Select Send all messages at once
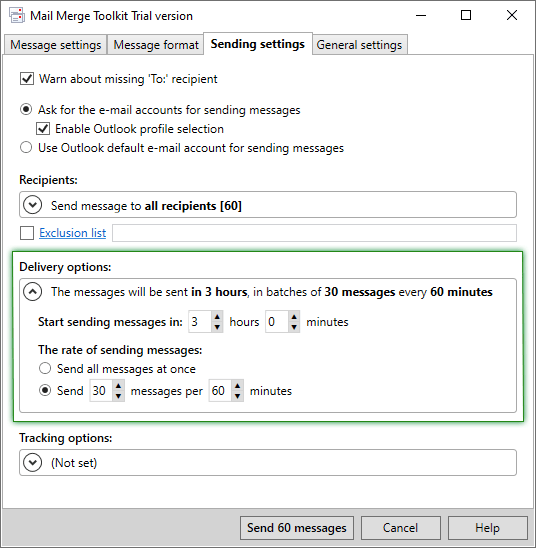Viewport: 536px width, 548px height. [x=45, y=368]
